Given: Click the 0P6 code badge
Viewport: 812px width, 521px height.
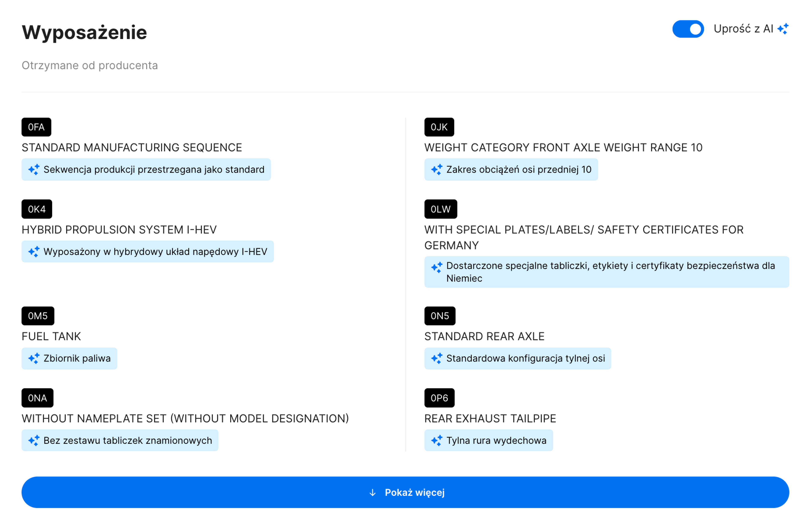Looking at the screenshot, I should 439,398.
